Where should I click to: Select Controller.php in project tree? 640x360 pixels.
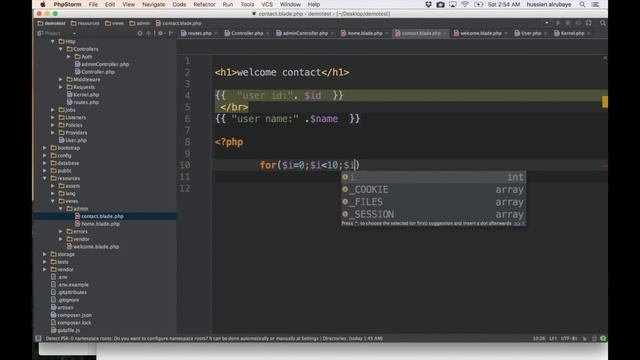[95, 72]
